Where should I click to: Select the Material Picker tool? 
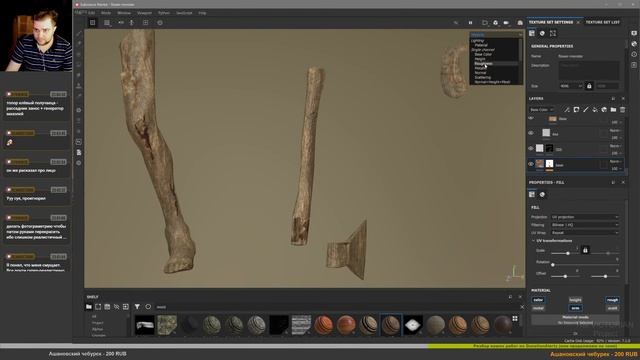click(x=79, y=96)
